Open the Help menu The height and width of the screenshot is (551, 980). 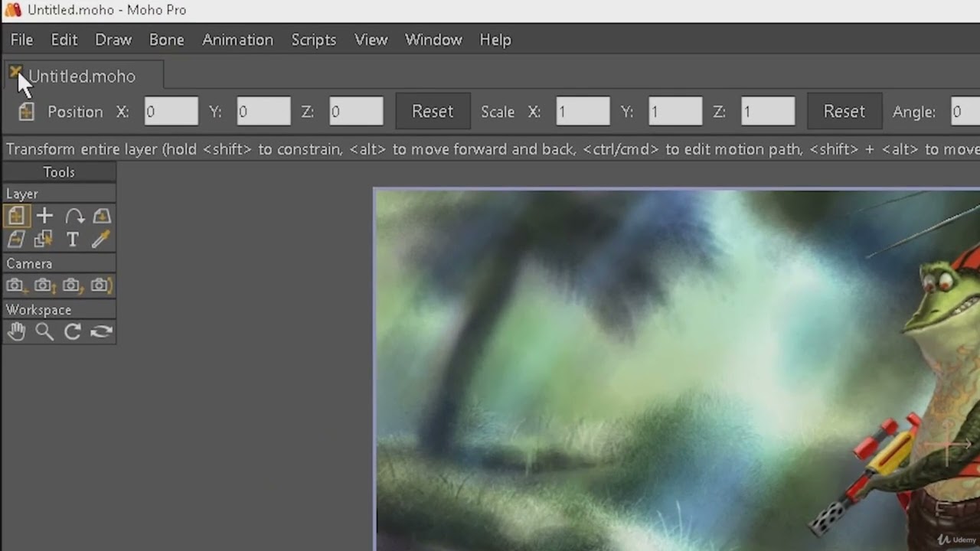[495, 40]
